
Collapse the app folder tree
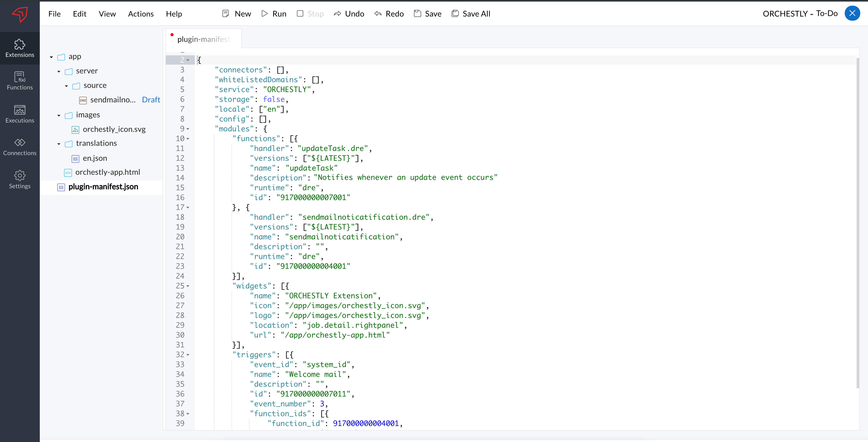click(51, 57)
